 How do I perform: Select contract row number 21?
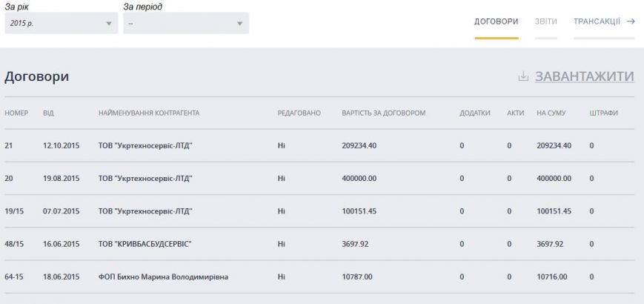[x=319, y=145]
